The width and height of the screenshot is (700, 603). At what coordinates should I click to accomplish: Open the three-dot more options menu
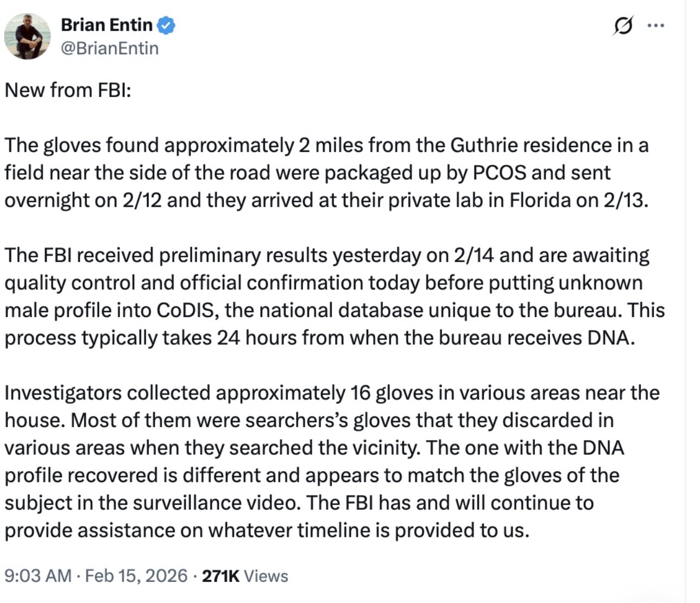[656, 26]
